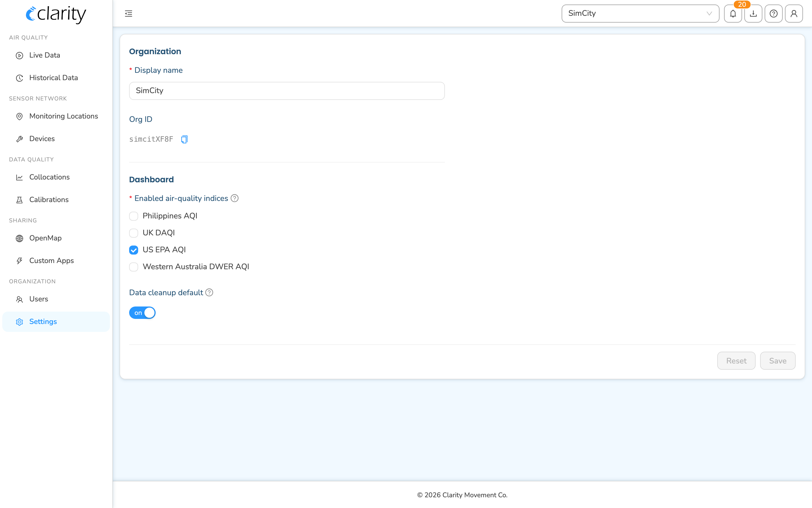Click the Western Australia DWER AQI label
Viewport: 812px width, 508px height.
point(196,266)
